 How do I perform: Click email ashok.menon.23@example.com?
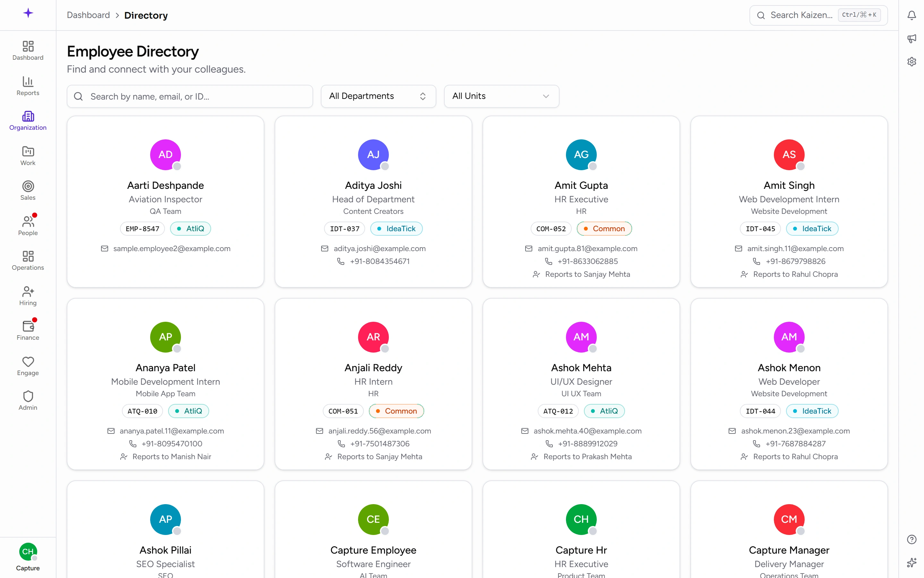coord(795,431)
